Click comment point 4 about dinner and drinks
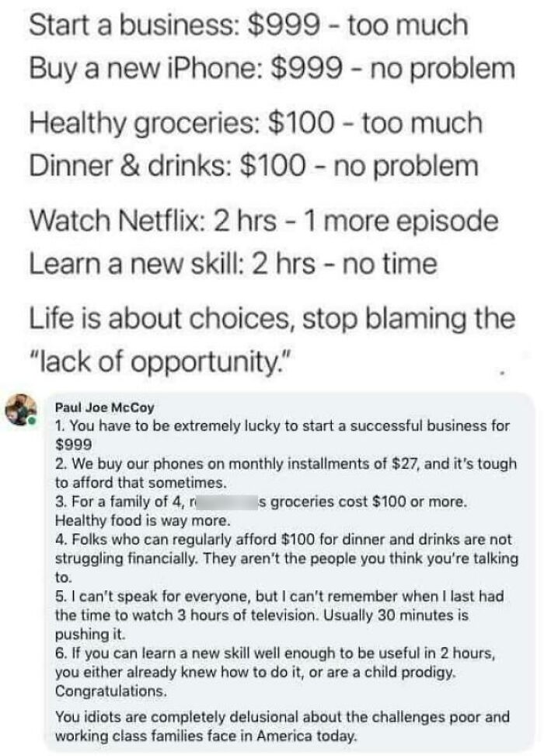 tap(287, 558)
